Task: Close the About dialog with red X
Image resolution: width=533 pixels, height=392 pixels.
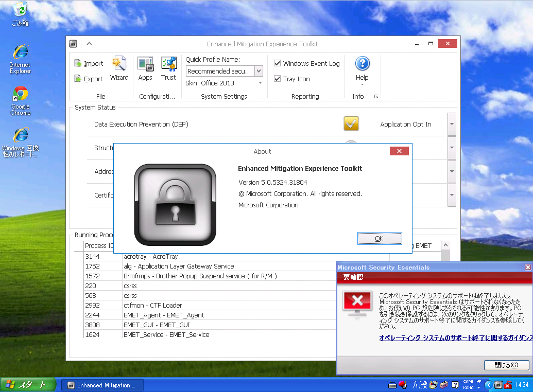Action: click(400, 151)
